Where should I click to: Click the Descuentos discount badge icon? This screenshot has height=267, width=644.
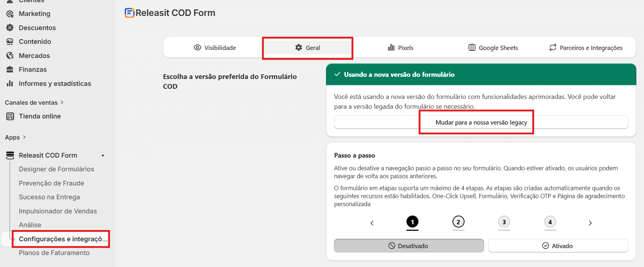[10, 28]
